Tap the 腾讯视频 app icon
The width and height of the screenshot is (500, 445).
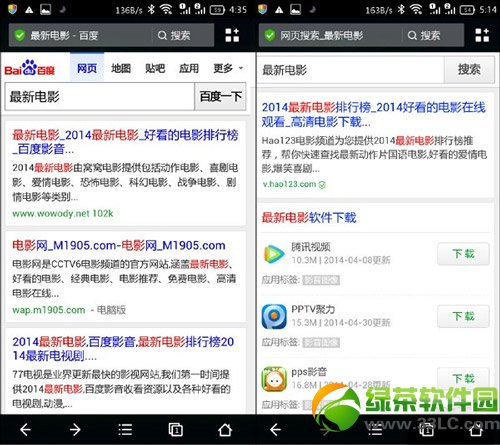(x=274, y=254)
